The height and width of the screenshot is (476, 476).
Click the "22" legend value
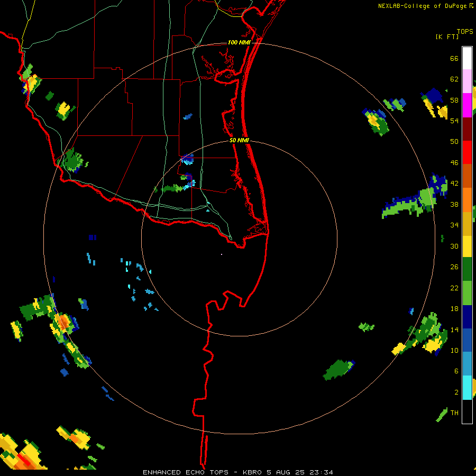click(x=454, y=288)
